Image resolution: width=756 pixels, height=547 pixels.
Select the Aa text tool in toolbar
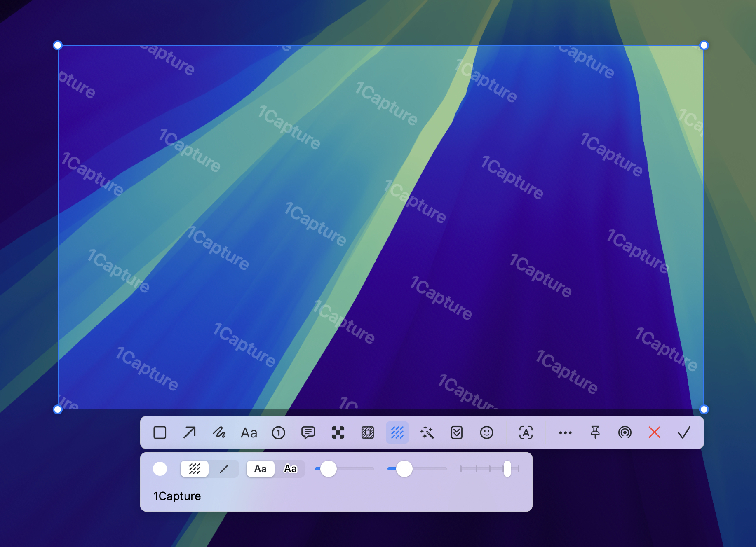249,433
